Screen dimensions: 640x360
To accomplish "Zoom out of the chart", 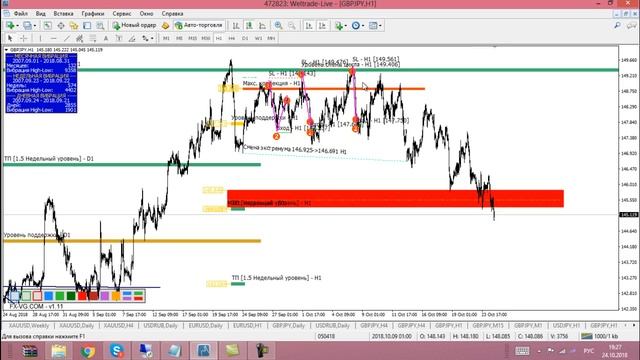I will click(x=291, y=26).
